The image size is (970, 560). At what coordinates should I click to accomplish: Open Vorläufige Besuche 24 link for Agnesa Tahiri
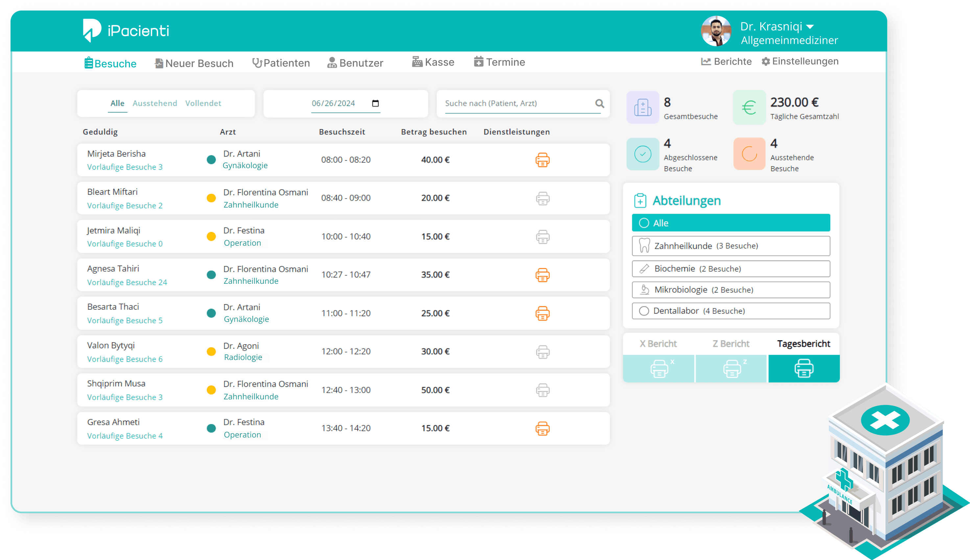127,282
